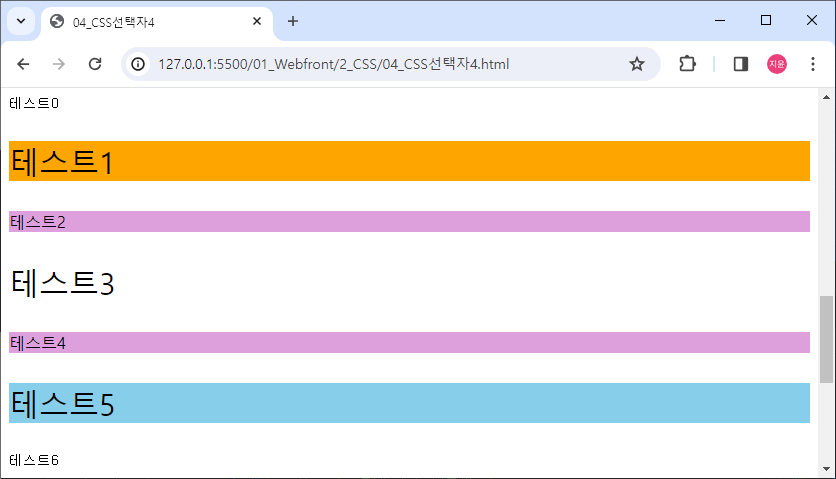The width and height of the screenshot is (836, 479).
Task: Minimize the Chrome window
Action: [x=720, y=21]
